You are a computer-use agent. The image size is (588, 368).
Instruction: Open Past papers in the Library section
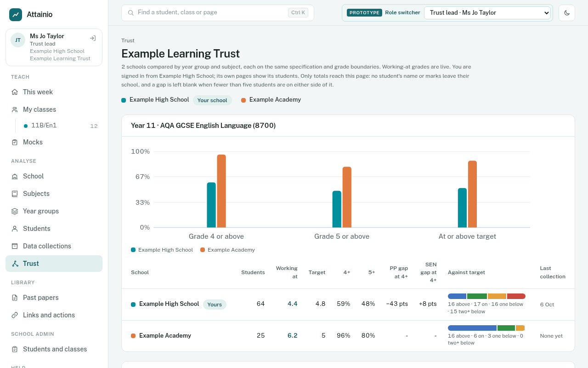click(54, 298)
